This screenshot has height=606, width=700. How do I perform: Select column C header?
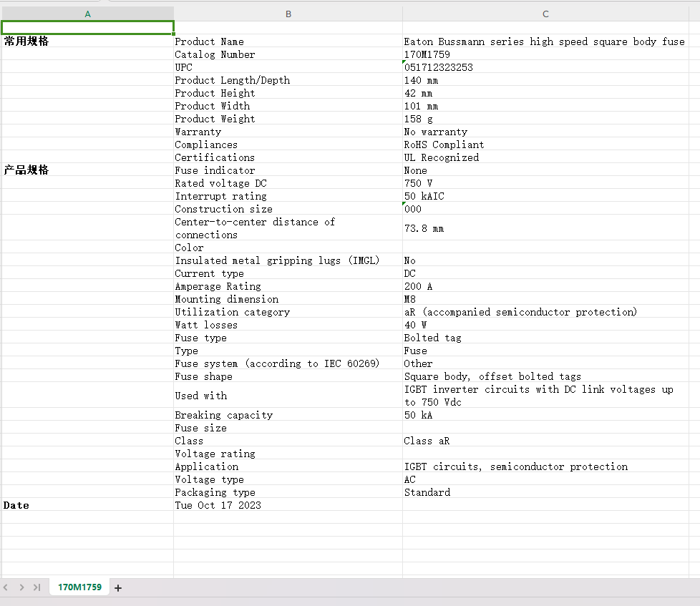click(x=545, y=14)
